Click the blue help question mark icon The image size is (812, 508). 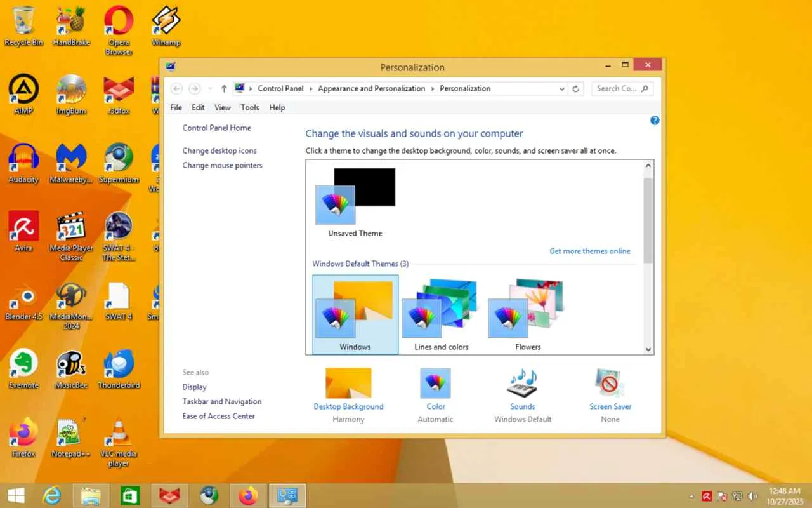(x=655, y=121)
